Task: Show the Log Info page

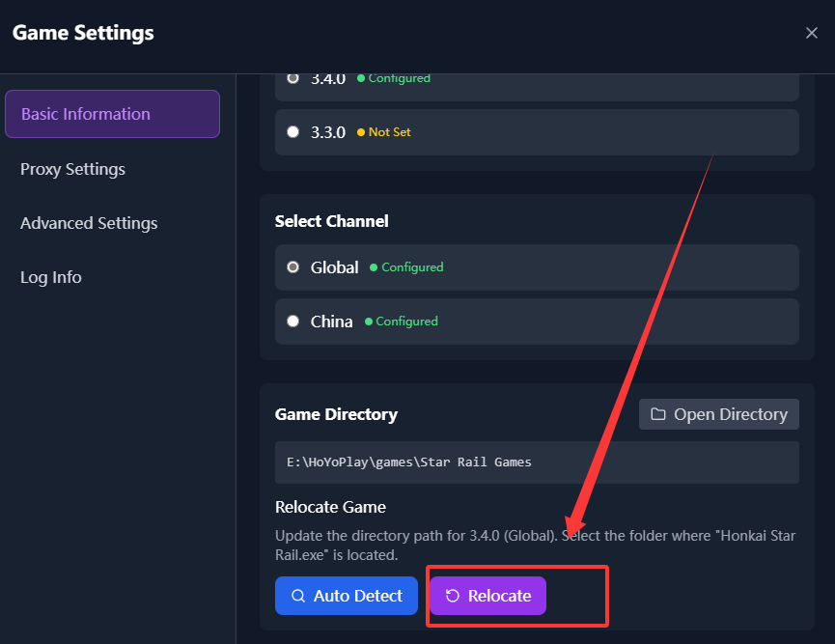Action: click(51, 277)
